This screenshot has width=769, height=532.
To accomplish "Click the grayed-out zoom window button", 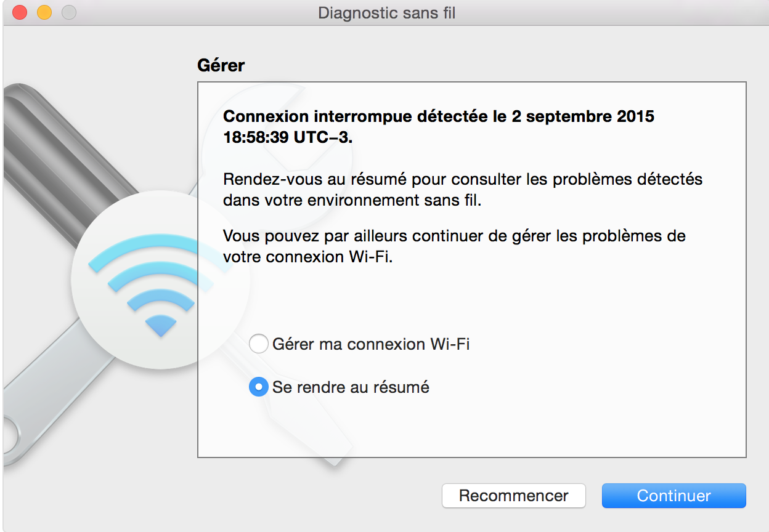I will [69, 12].
